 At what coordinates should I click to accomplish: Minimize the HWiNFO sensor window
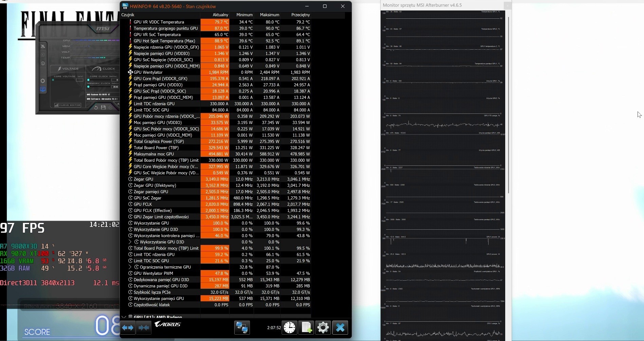pos(307,6)
